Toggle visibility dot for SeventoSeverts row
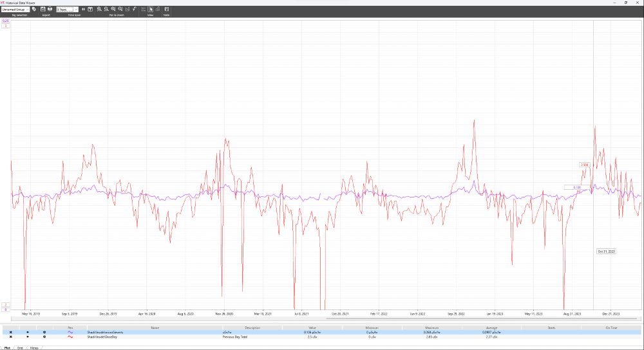The width and height of the screenshot is (644, 350). click(28, 333)
